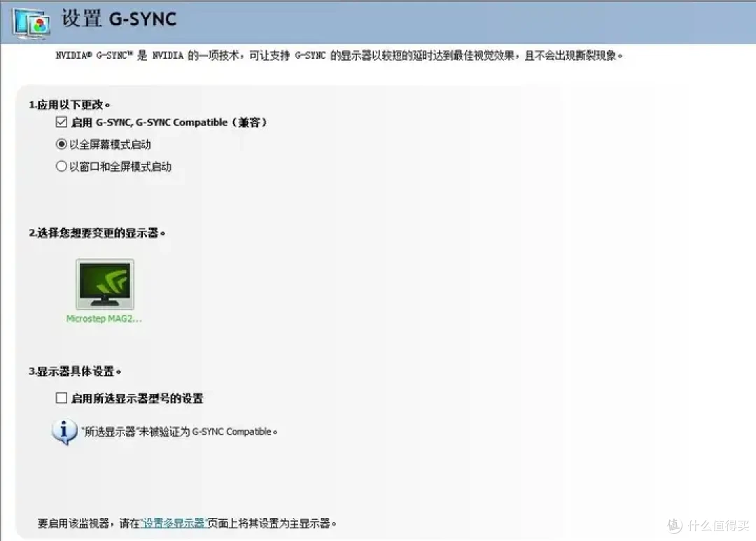Enable 启用所选显示器型号的设置 checkbox
The height and width of the screenshot is (541, 756).
tap(61, 398)
